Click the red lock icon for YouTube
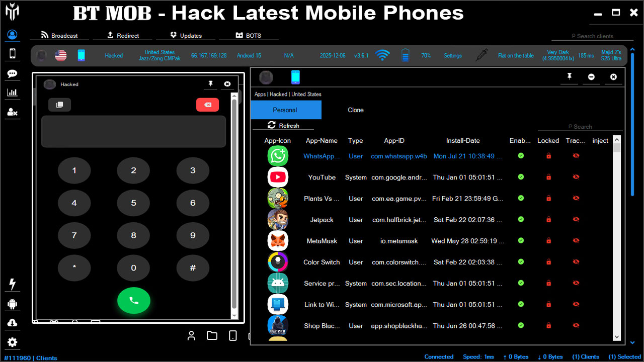 [x=548, y=177]
